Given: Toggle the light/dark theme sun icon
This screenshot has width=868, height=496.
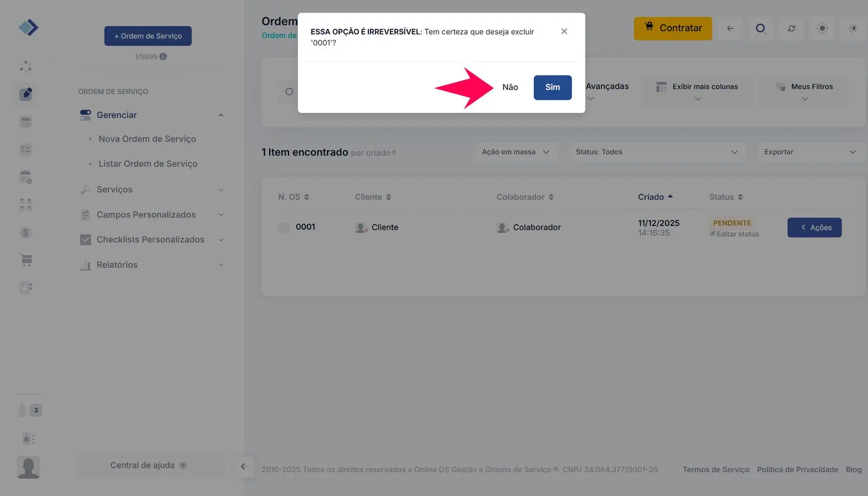Looking at the screenshot, I should click(853, 28).
